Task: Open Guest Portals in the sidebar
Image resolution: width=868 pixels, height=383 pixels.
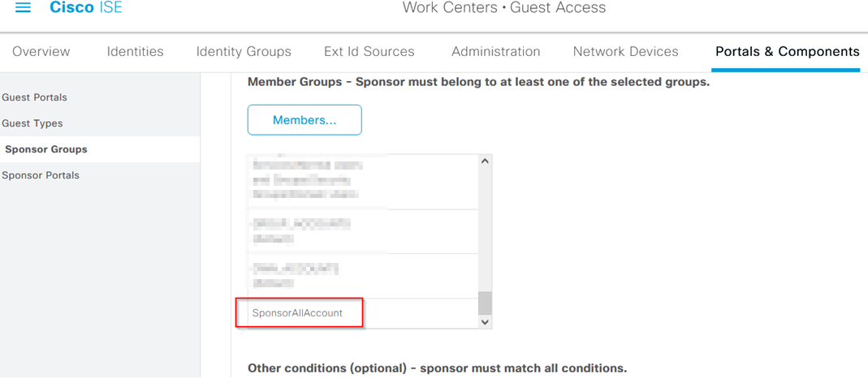Action: tap(34, 97)
